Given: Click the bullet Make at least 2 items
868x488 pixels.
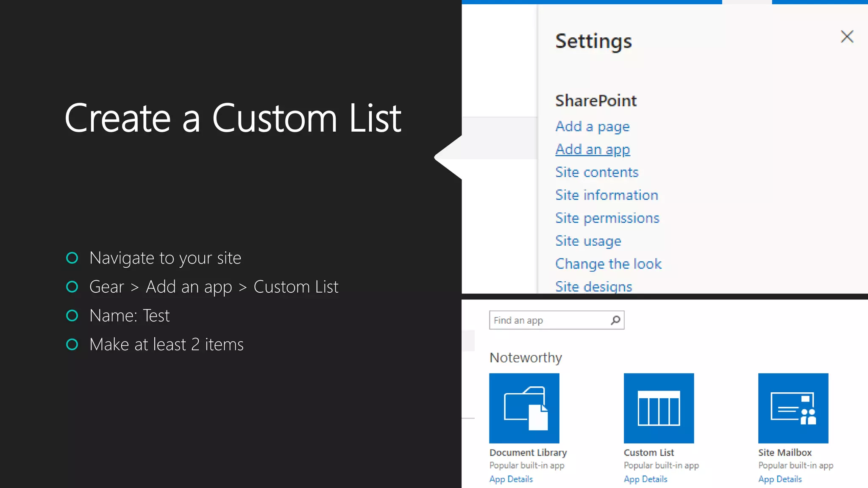Looking at the screenshot, I should point(166,344).
